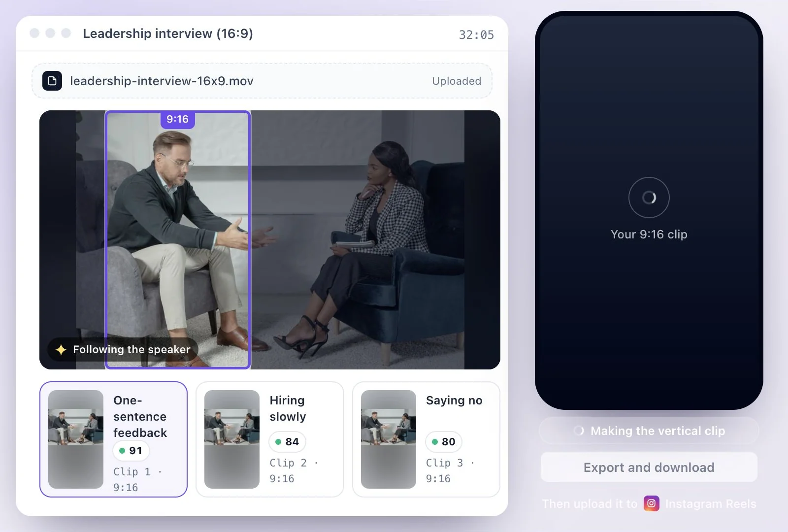Click the loading spinner in phone preview

(x=649, y=198)
